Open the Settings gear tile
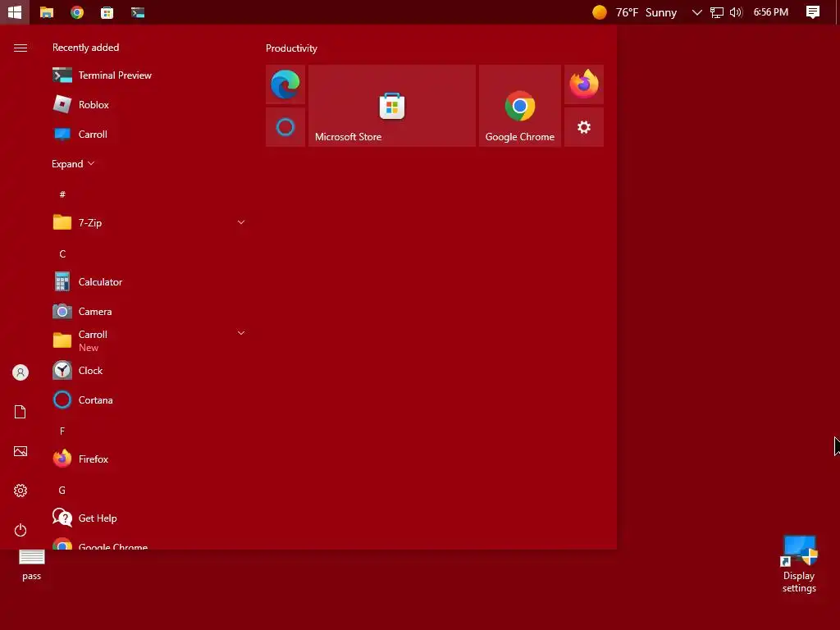 pyautogui.click(x=584, y=127)
